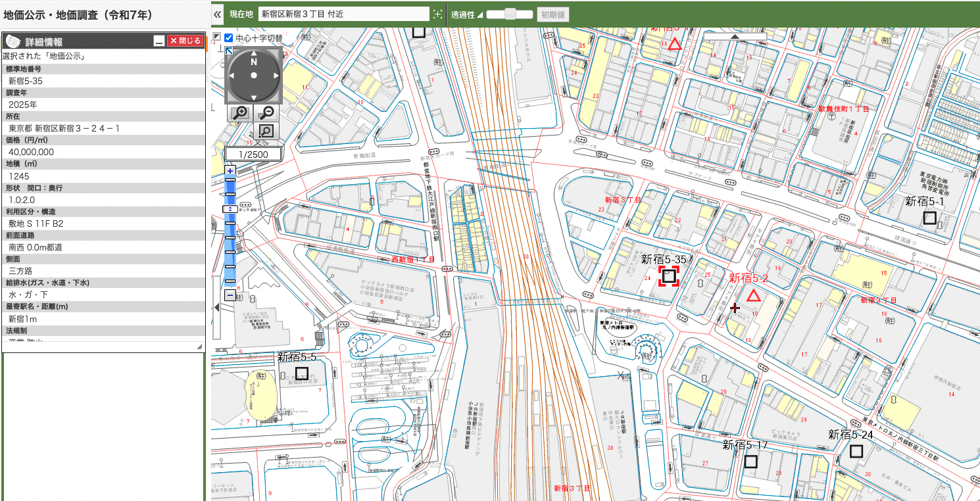The width and height of the screenshot is (980, 501).
Task: Select the 新宿5-2 triangle survey marker
Action: click(753, 296)
